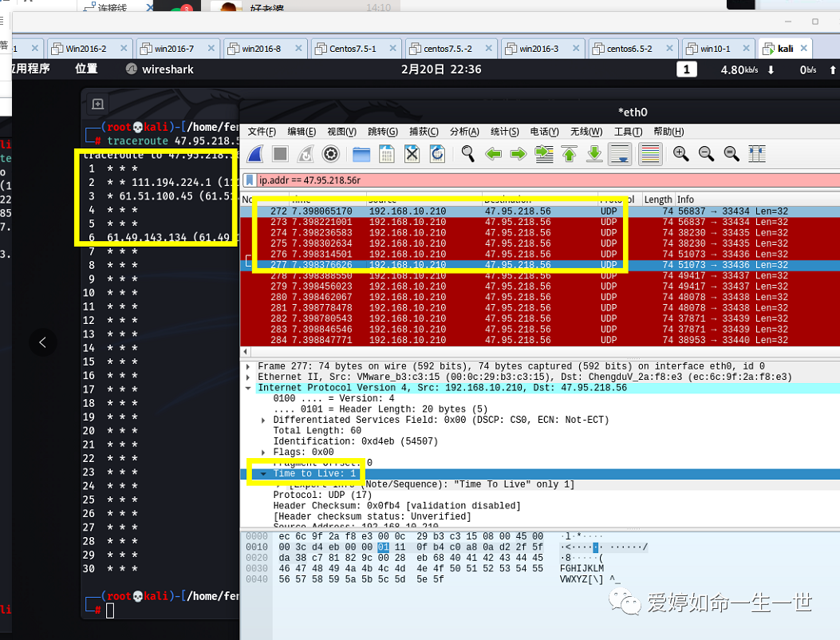
Task: Click the ip.addr display filter field
Action: pos(546,180)
